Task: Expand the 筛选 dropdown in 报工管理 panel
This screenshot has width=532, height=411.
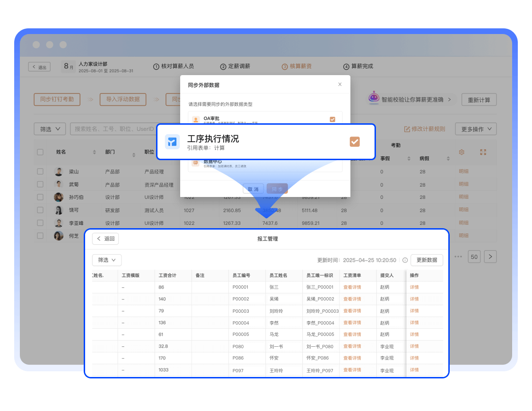Action: tap(107, 260)
